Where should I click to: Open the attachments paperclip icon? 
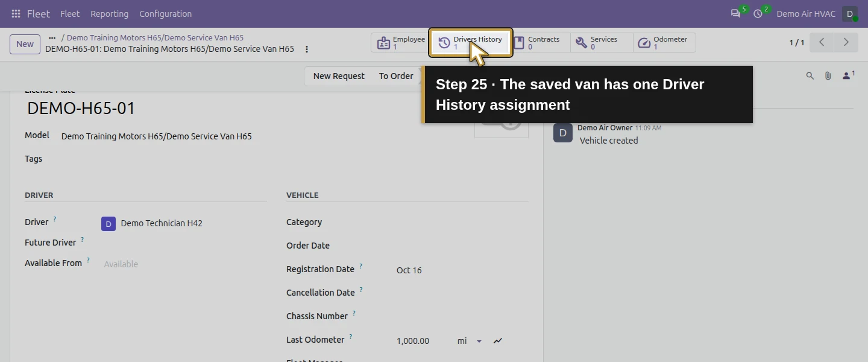[828, 75]
